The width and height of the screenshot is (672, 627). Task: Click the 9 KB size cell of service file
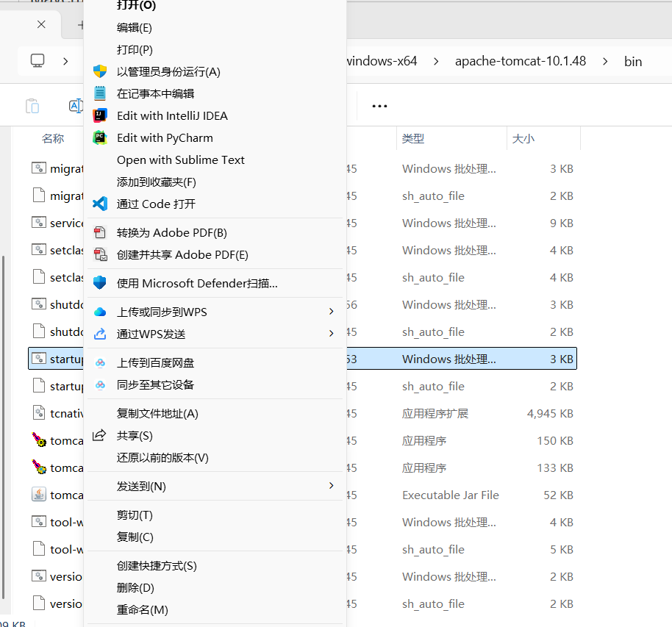pos(562,223)
